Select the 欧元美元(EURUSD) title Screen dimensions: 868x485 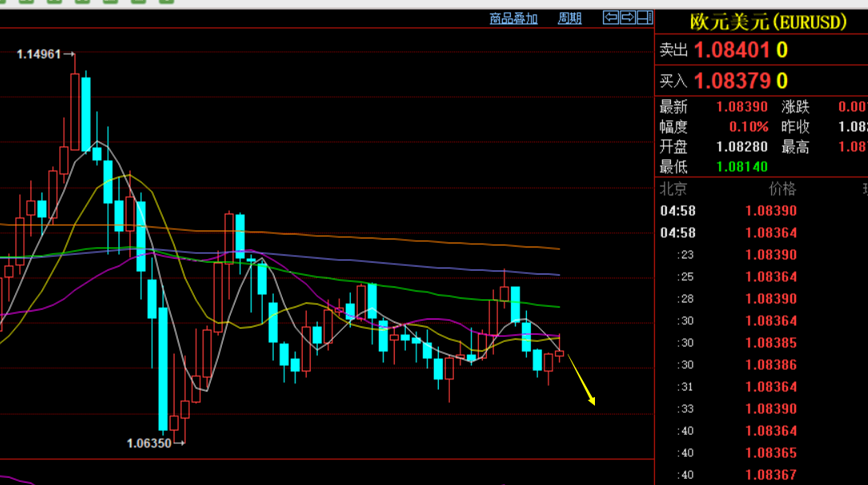point(769,22)
